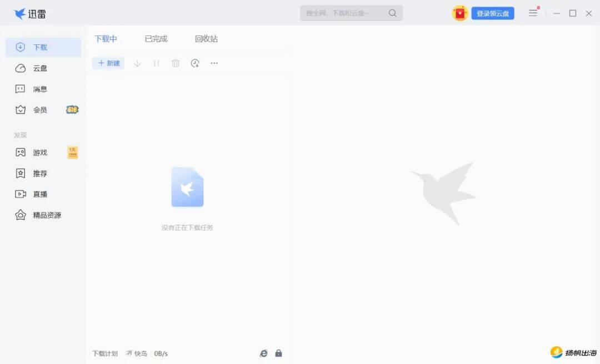Click the 登录领云盘 login button
The height and width of the screenshot is (364, 600).
(x=493, y=13)
